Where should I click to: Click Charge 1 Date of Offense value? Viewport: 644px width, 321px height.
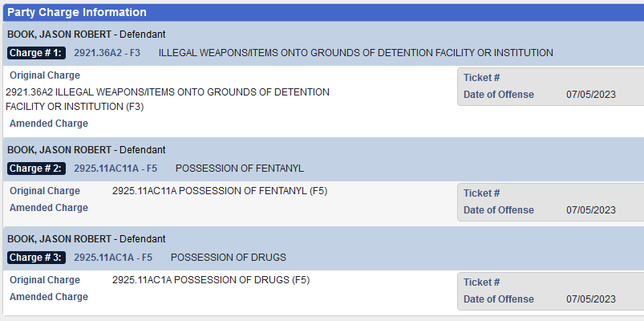590,95
